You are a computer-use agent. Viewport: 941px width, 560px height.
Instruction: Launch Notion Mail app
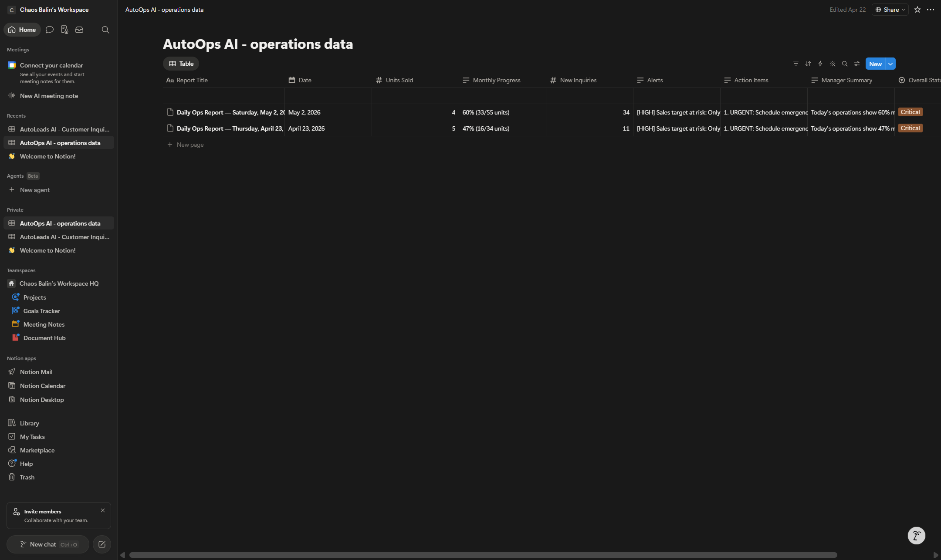point(59,372)
